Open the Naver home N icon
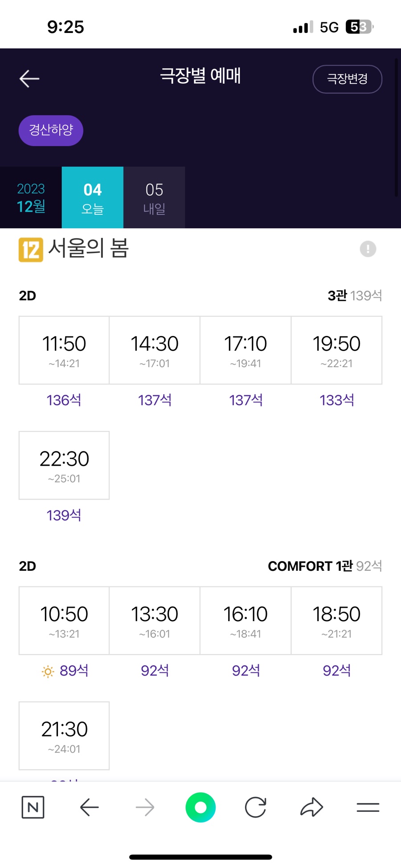 pos(33,807)
